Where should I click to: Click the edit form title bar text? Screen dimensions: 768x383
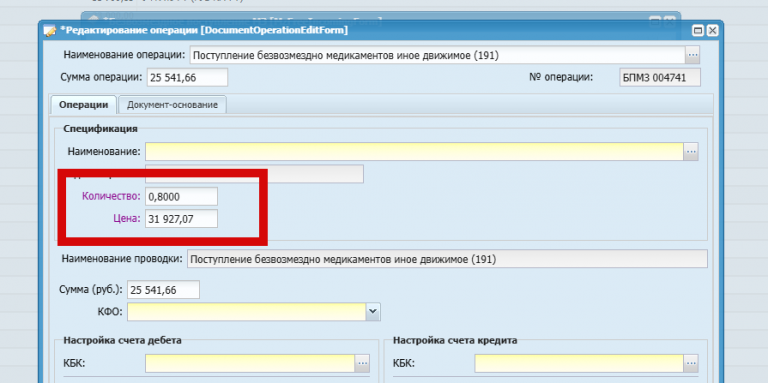coord(204,31)
